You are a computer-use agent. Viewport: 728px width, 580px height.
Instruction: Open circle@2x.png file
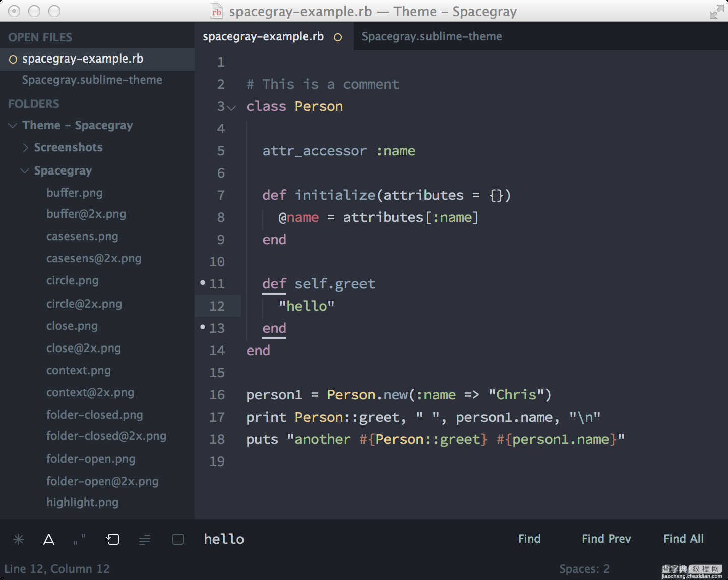click(x=84, y=304)
